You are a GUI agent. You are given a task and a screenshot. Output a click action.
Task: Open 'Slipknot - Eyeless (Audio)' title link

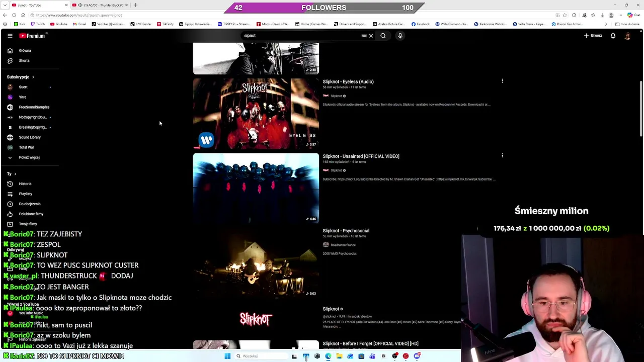click(x=348, y=81)
